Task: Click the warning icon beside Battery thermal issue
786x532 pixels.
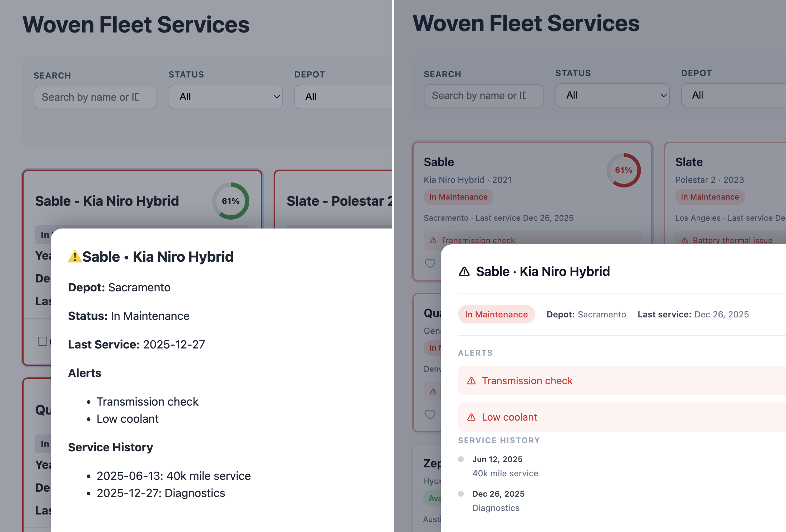Action: coord(684,240)
